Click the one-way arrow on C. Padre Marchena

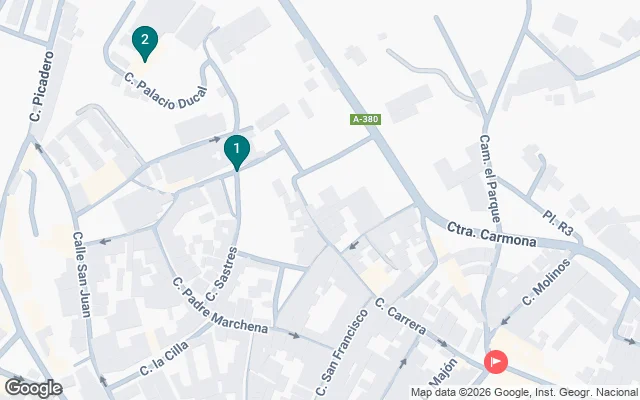coord(294,336)
